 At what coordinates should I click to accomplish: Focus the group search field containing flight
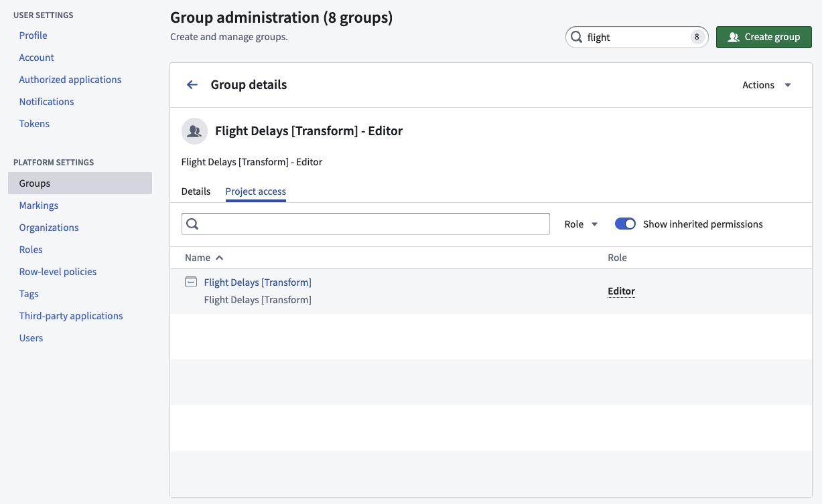(x=636, y=37)
